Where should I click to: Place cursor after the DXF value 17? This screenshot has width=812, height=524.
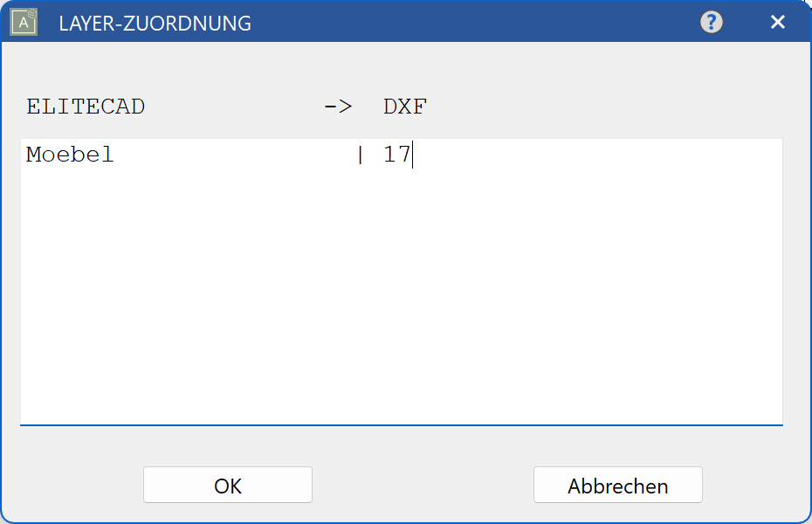point(415,154)
